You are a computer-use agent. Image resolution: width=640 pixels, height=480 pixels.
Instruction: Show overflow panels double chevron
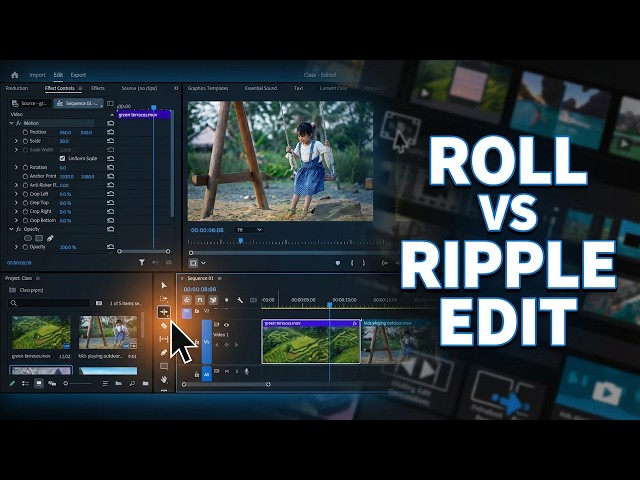click(x=176, y=88)
